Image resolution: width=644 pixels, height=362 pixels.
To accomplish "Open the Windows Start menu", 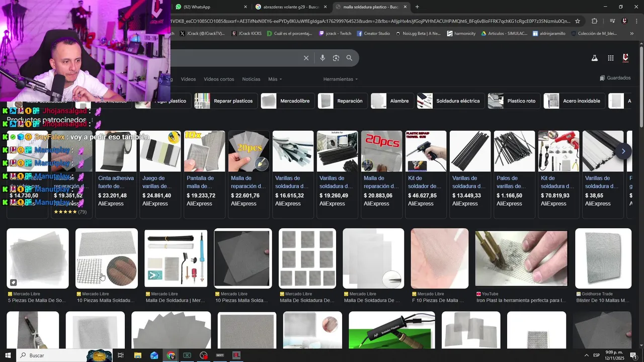I will [8, 355].
